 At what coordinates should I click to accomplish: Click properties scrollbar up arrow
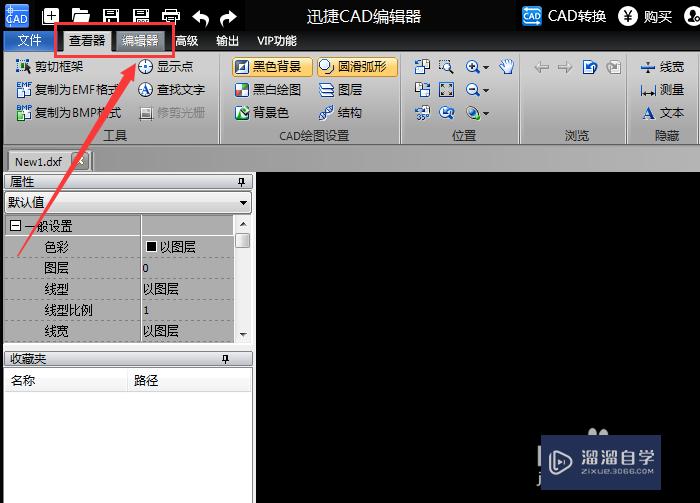[243, 224]
